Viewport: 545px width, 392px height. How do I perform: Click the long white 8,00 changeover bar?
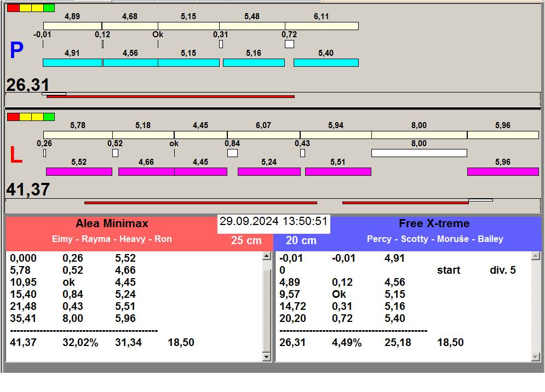[419, 153]
